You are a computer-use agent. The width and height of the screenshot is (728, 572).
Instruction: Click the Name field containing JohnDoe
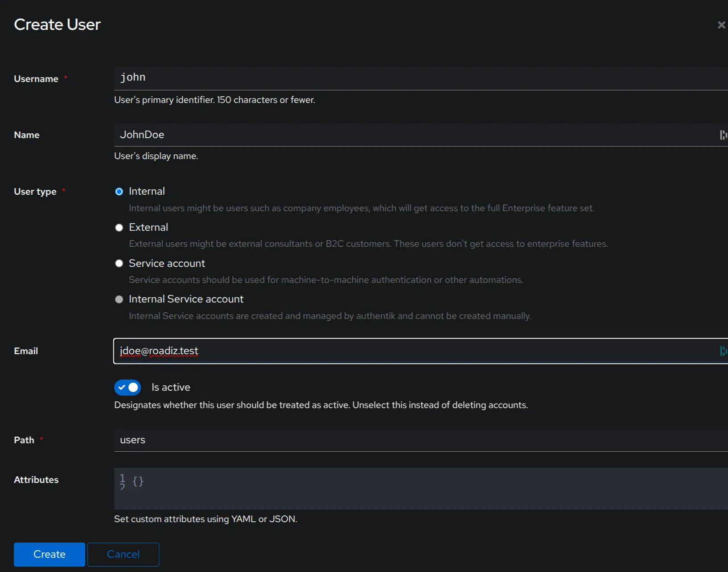[x=421, y=135]
